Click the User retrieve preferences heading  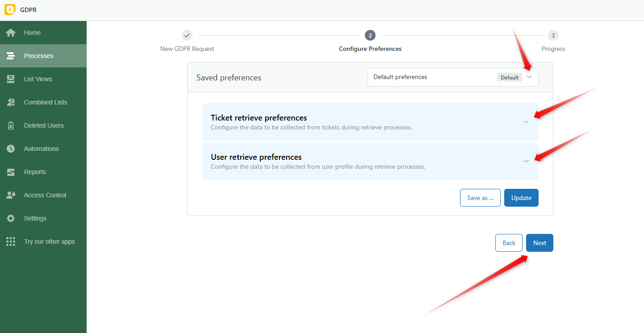[x=256, y=157]
